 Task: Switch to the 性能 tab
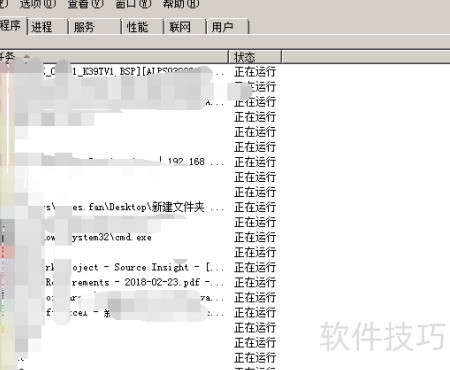(143, 27)
